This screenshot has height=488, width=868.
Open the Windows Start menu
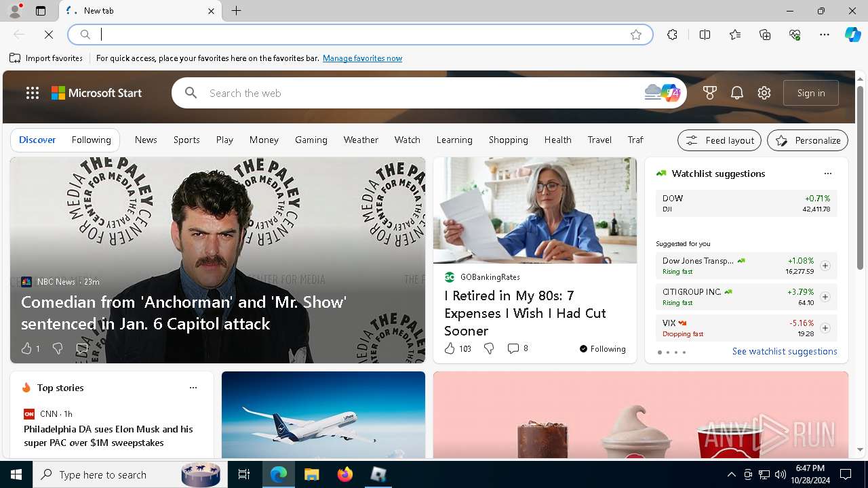click(x=16, y=474)
